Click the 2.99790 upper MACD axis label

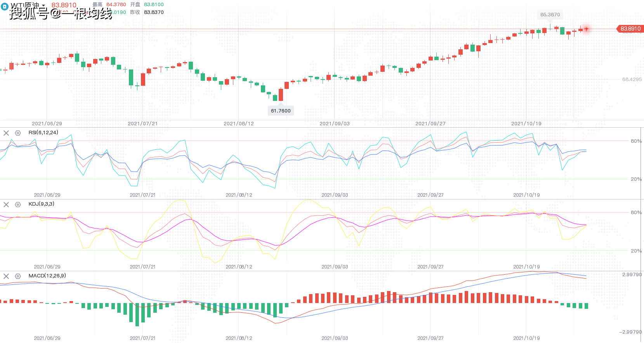point(632,274)
